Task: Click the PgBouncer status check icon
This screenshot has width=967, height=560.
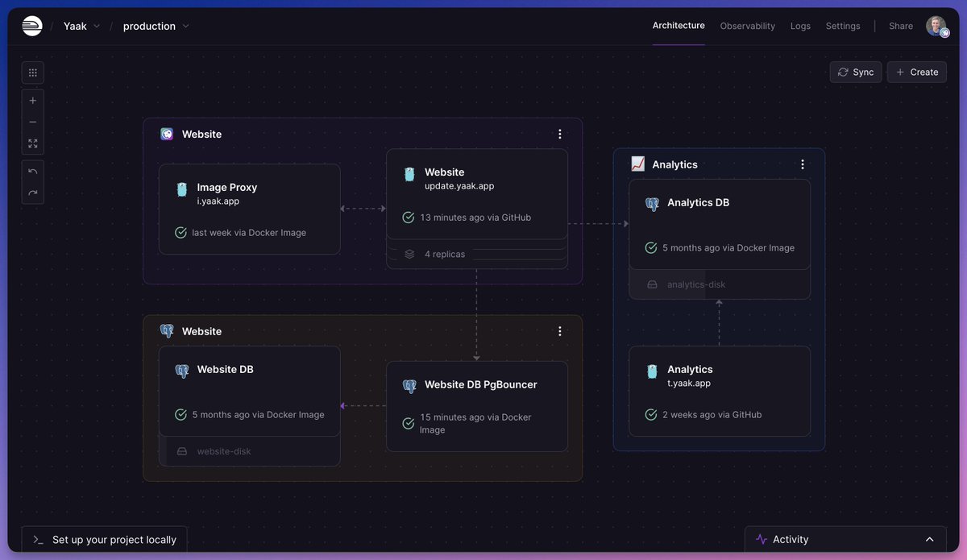Action: (x=409, y=423)
